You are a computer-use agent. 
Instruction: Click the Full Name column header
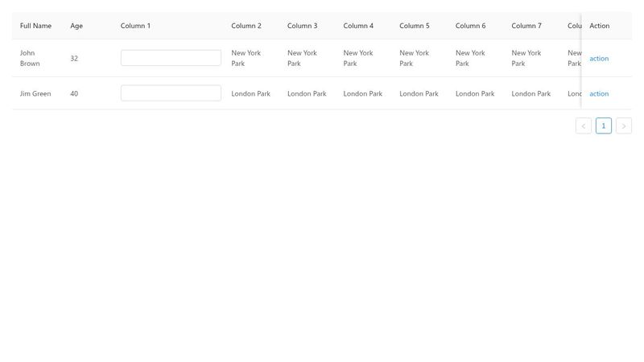36,26
